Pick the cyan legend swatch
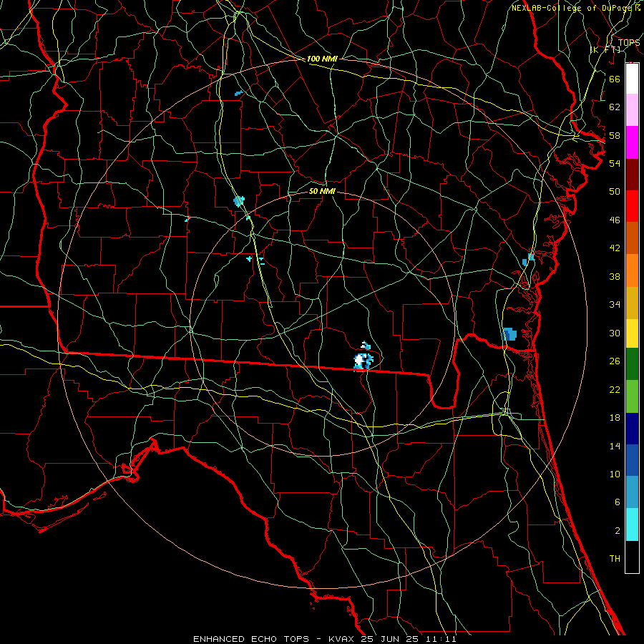Screen dimensions: 644x644 pyautogui.click(x=632, y=524)
